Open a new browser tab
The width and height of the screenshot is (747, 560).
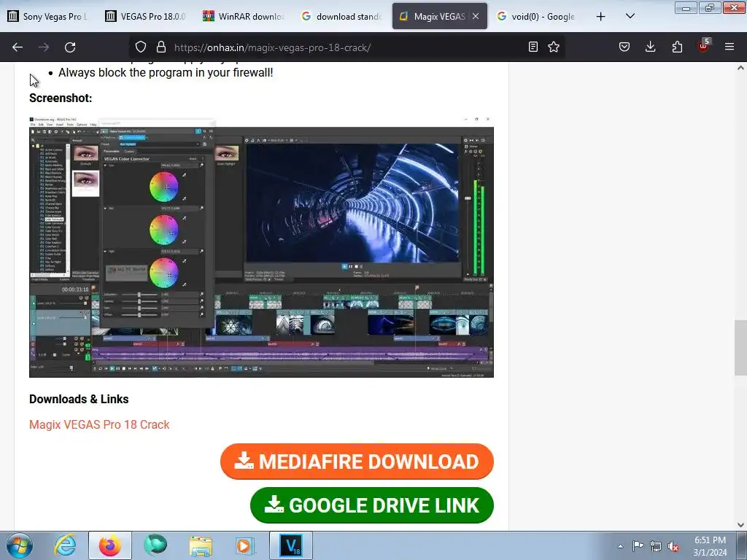coord(601,17)
